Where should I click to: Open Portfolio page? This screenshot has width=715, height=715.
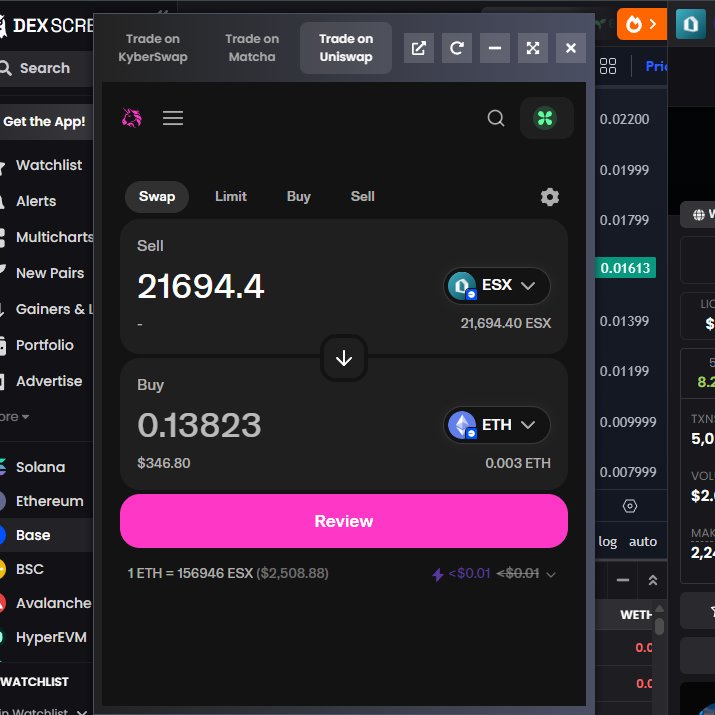(47, 345)
